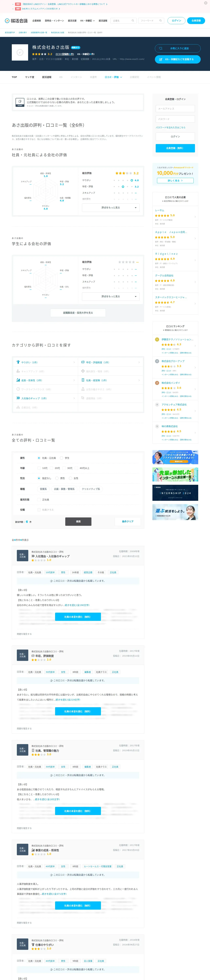Screen dimensions: 210x980
Task: Click the arrow beside 株式会社バンダイ ranking
Action: click(195, 389)
